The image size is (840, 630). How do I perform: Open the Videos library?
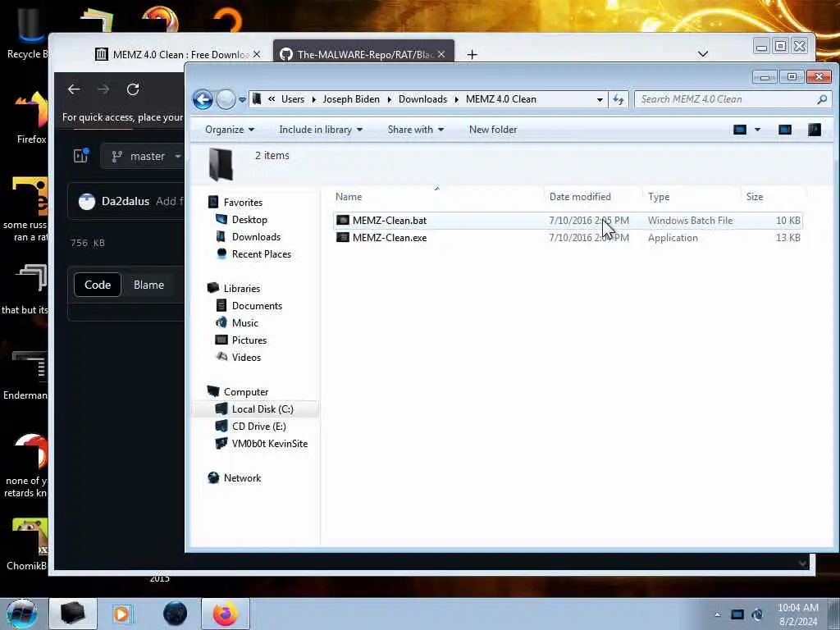(x=246, y=358)
